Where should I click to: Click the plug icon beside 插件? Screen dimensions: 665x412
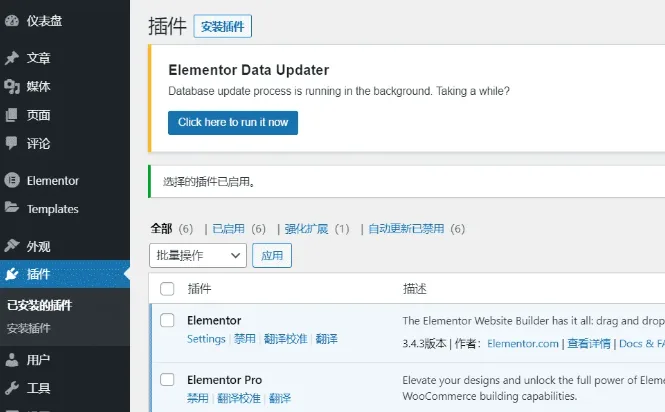click(12, 274)
